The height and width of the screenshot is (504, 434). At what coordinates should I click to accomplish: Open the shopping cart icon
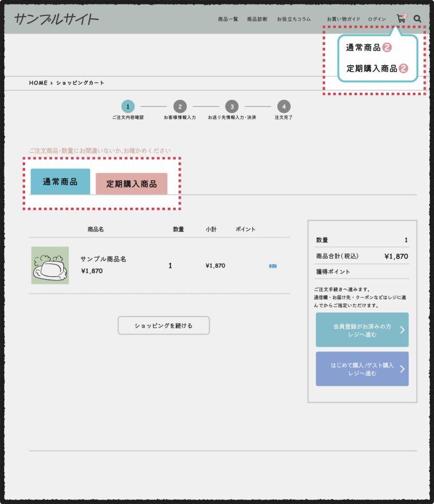click(x=401, y=18)
